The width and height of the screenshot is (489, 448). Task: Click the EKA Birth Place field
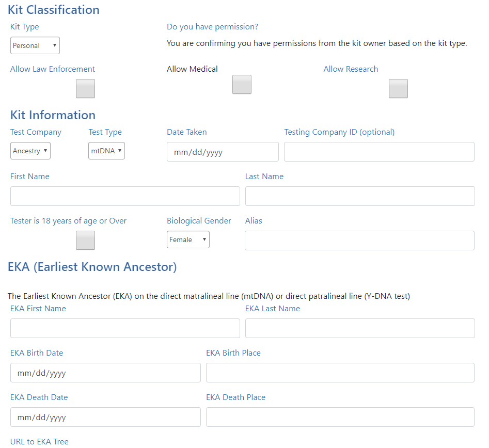340,373
